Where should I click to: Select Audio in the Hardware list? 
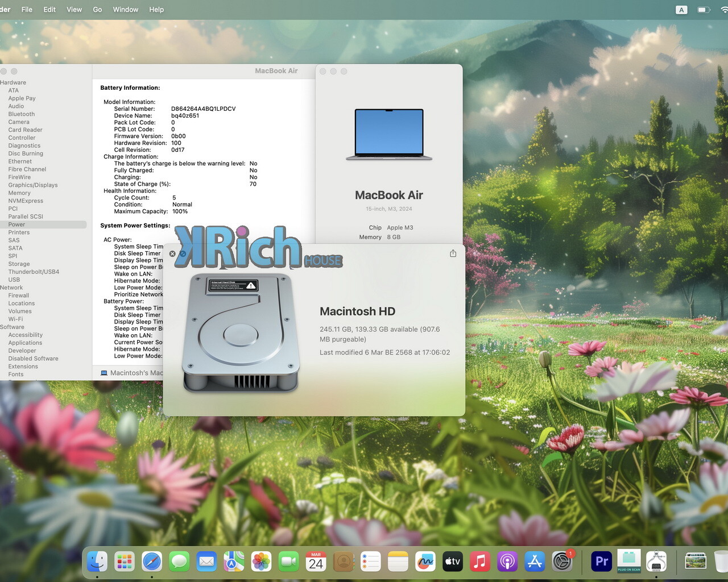click(16, 106)
